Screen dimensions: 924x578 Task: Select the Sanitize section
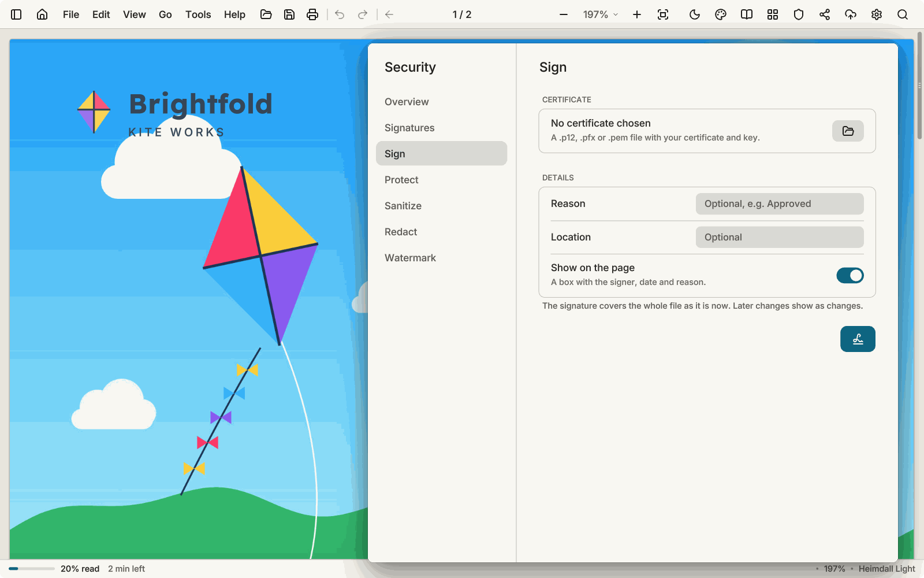pyautogui.click(x=441, y=206)
